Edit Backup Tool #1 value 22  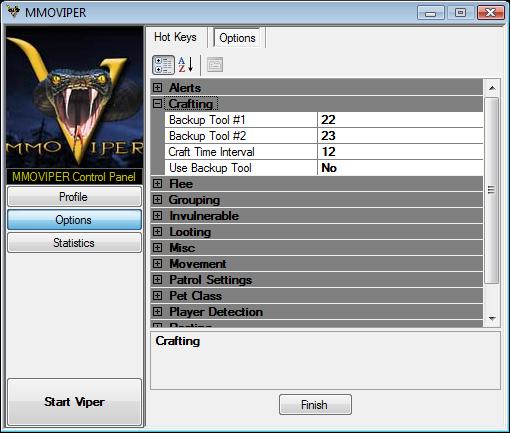400,120
